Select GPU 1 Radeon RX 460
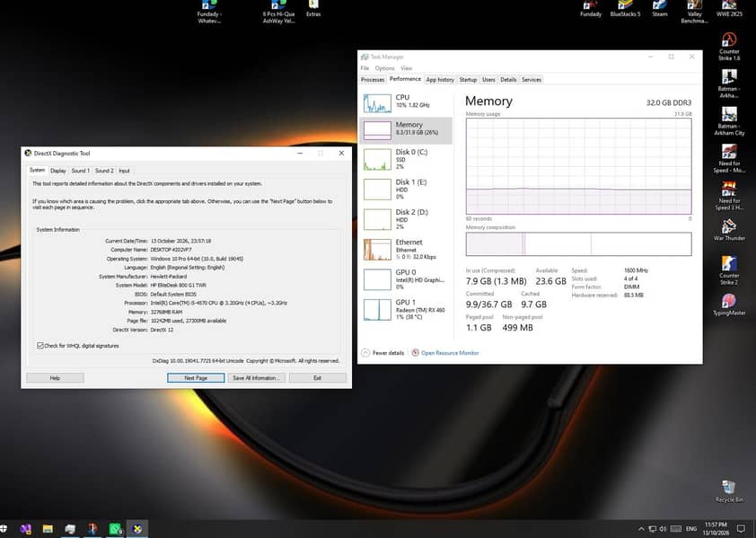 coord(406,309)
